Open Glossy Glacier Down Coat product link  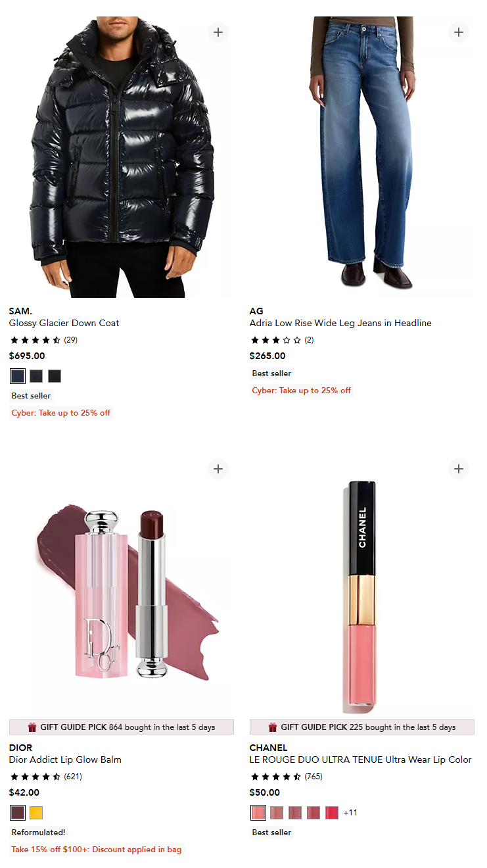[x=64, y=323]
